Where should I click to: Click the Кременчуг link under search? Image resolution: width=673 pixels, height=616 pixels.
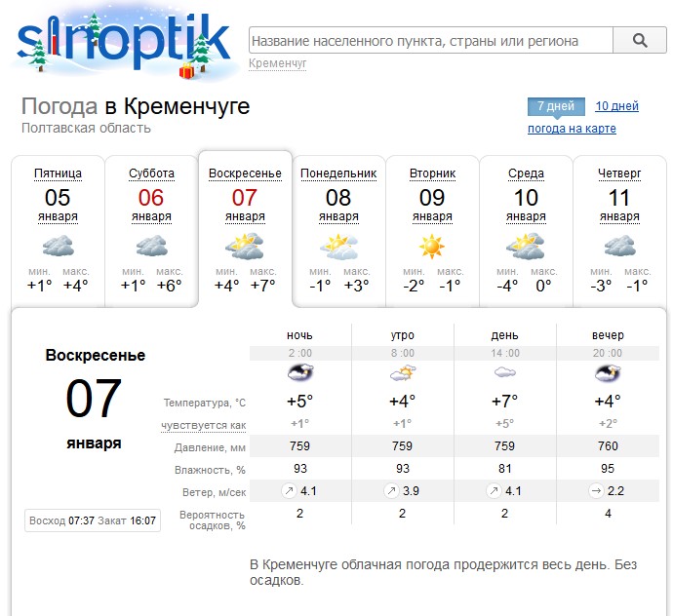click(x=278, y=63)
